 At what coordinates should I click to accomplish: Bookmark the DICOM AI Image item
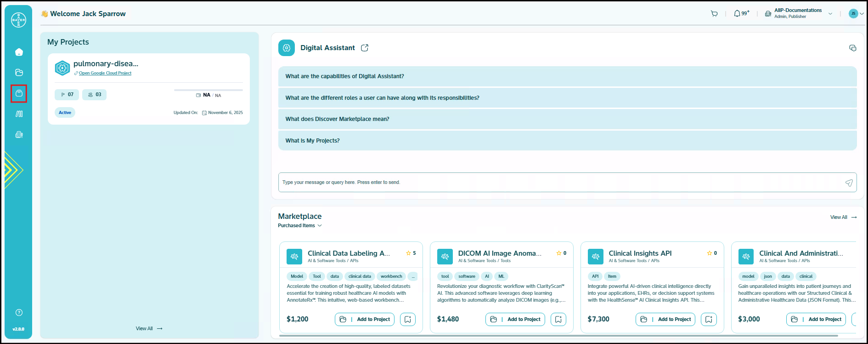(x=558, y=319)
